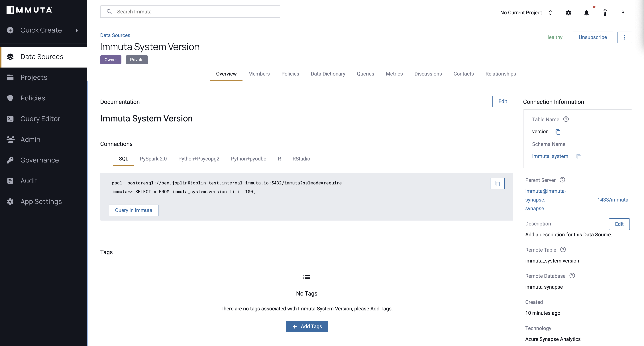Image resolution: width=644 pixels, height=346 pixels.
Task: Open Data Sources in the sidebar
Action: (44, 57)
